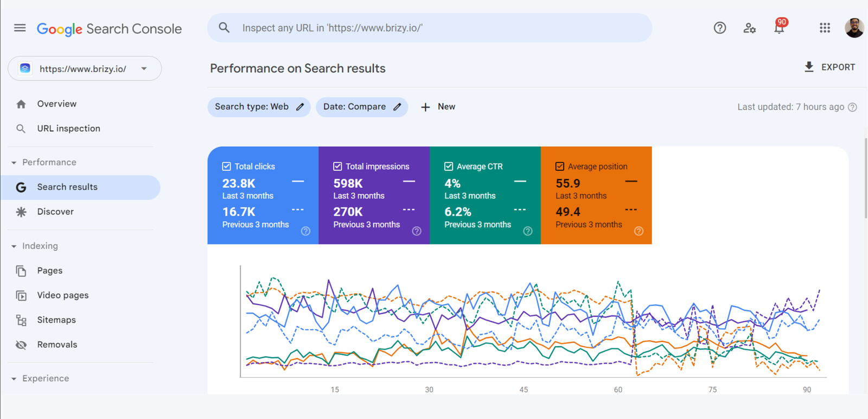Edit the Date: Compare filter

click(x=362, y=107)
